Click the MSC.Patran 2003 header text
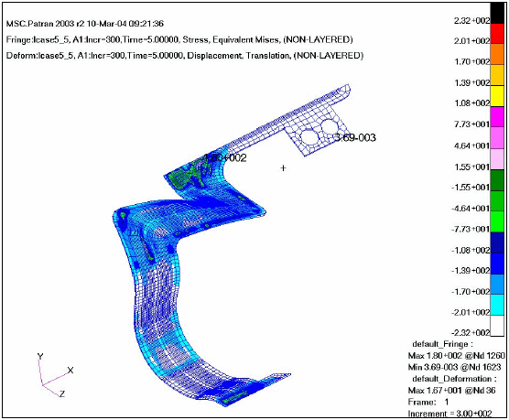 85,24
